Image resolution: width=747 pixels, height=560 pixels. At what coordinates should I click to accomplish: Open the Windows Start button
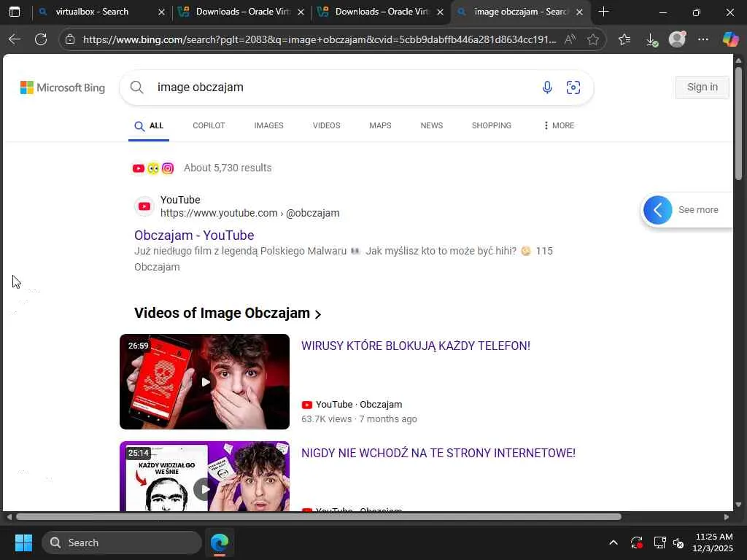(23, 542)
